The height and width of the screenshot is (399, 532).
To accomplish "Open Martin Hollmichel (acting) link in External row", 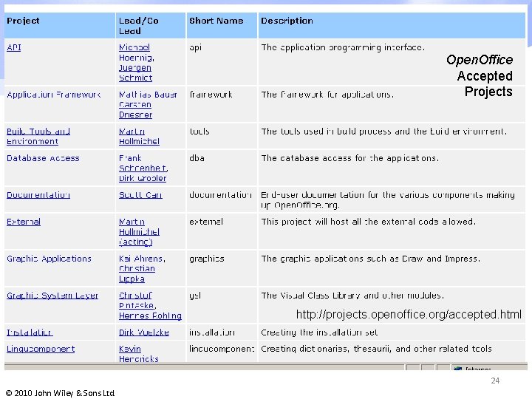I will click(139, 232).
